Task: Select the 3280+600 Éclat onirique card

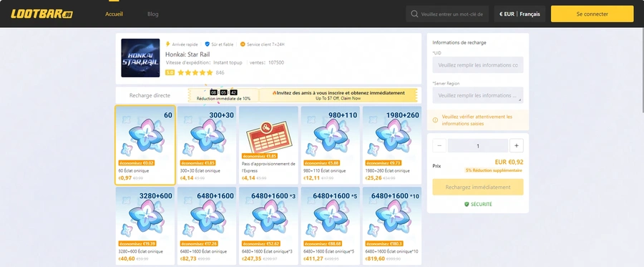Action: click(x=145, y=226)
